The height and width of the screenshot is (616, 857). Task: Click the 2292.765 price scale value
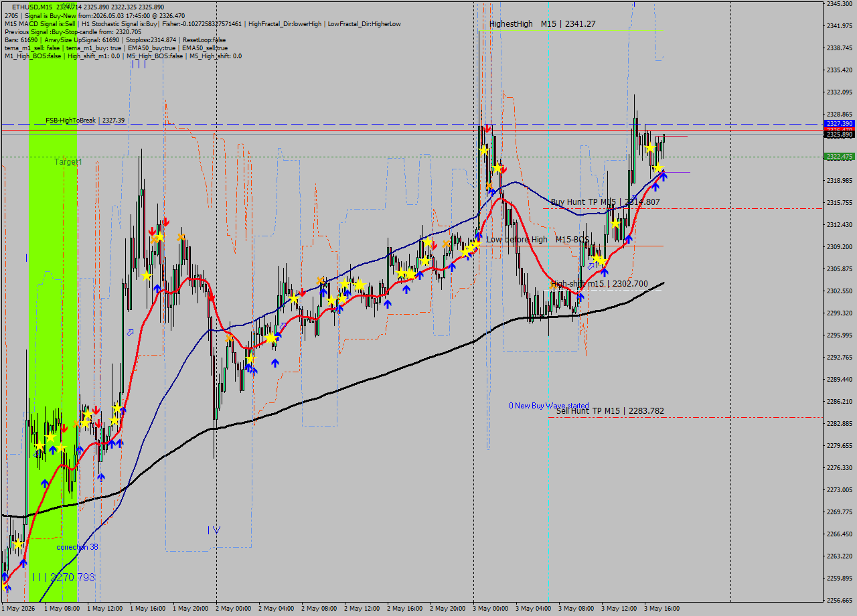[840, 358]
